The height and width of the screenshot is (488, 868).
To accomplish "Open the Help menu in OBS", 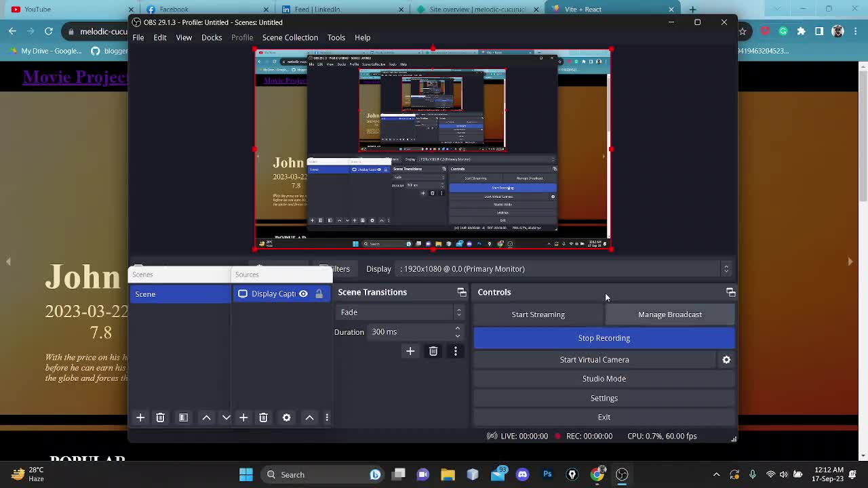I will click(362, 37).
